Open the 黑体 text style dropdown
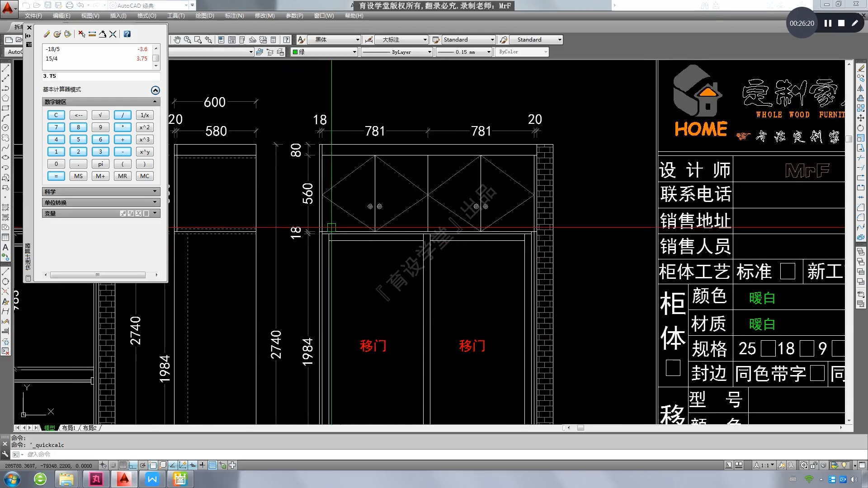 pyautogui.click(x=357, y=40)
